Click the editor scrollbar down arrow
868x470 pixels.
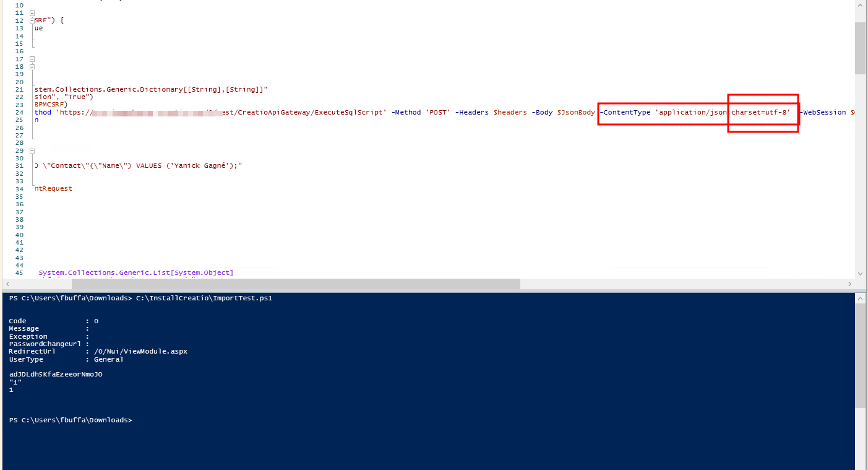(x=861, y=274)
